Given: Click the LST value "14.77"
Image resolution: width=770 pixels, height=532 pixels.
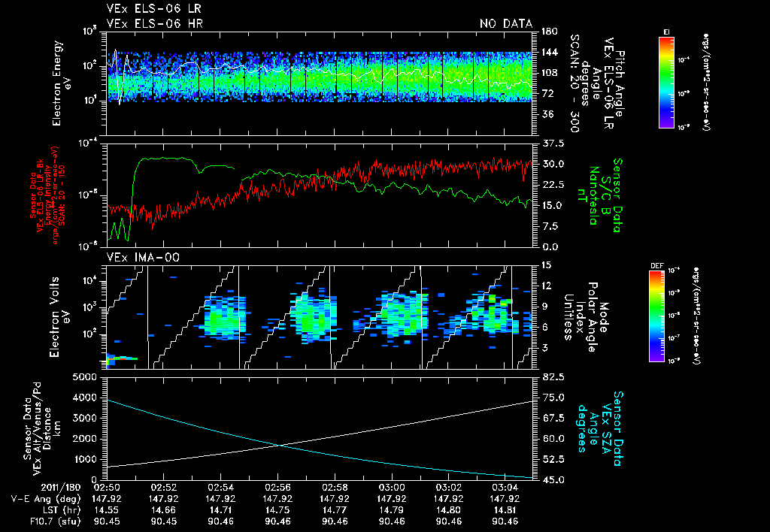Looking at the screenshot, I should (x=335, y=510).
